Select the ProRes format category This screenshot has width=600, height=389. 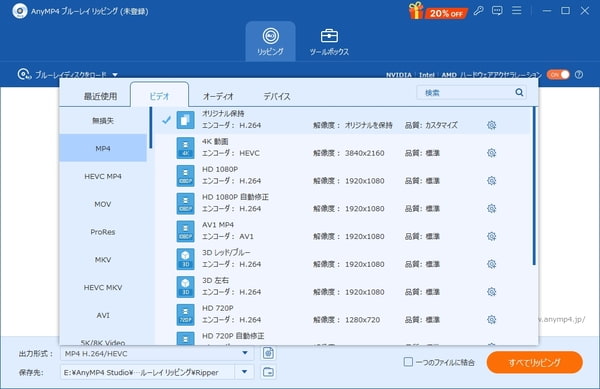103,232
